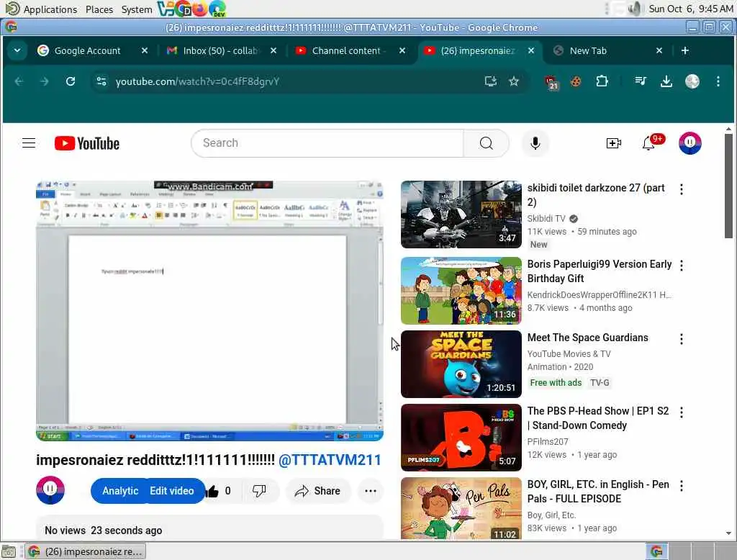The width and height of the screenshot is (737, 560).
Task: Go forward in Chrome
Action: pyautogui.click(x=45, y=81)
